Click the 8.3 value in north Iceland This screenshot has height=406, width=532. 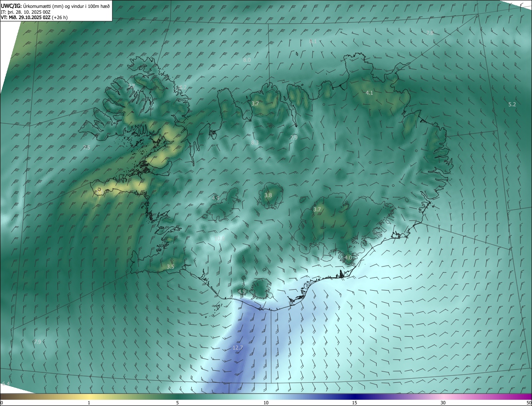click(x=255, y=142)
